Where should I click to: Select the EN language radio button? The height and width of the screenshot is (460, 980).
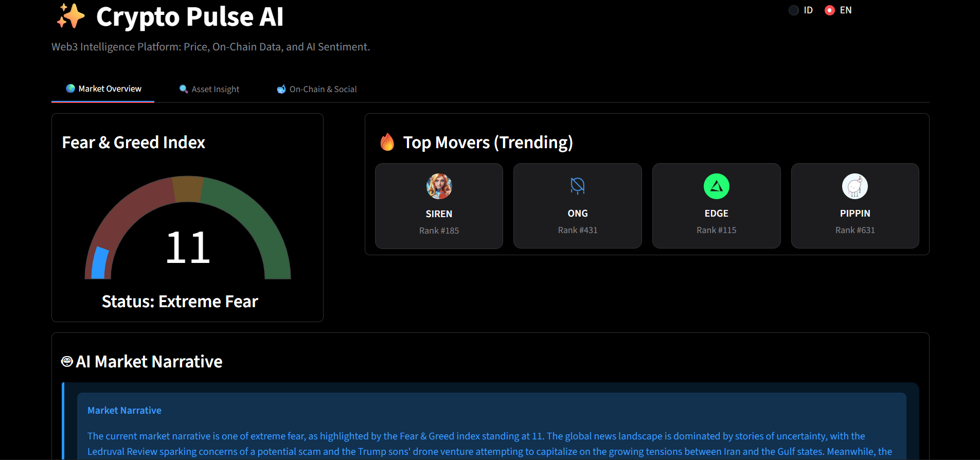click(x=829, y=10)
